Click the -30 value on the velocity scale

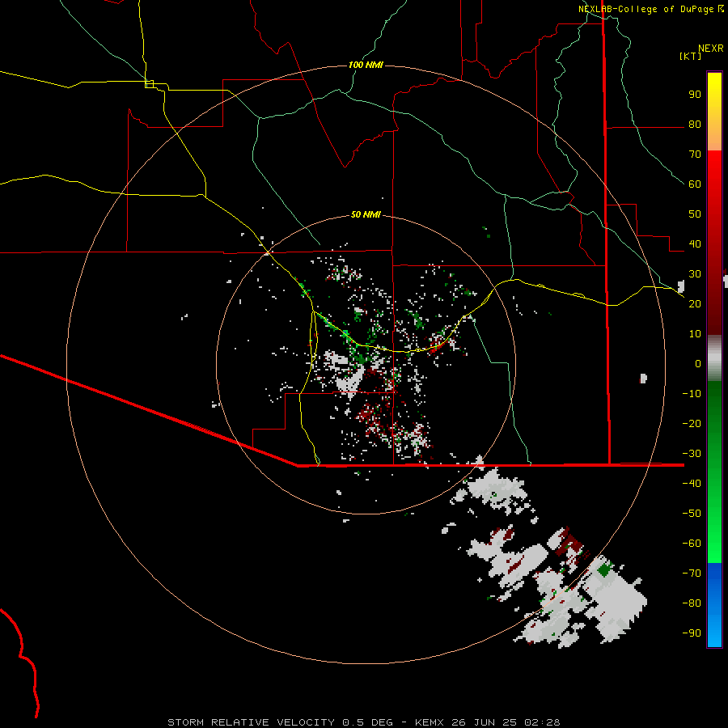[x=692, y=454]
